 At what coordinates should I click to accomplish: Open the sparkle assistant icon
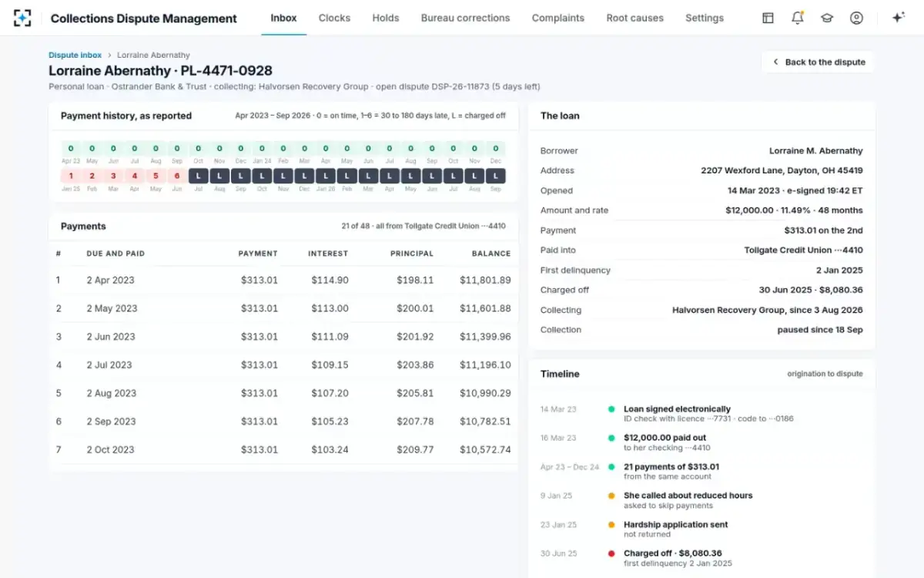click(x=898, y=18)
